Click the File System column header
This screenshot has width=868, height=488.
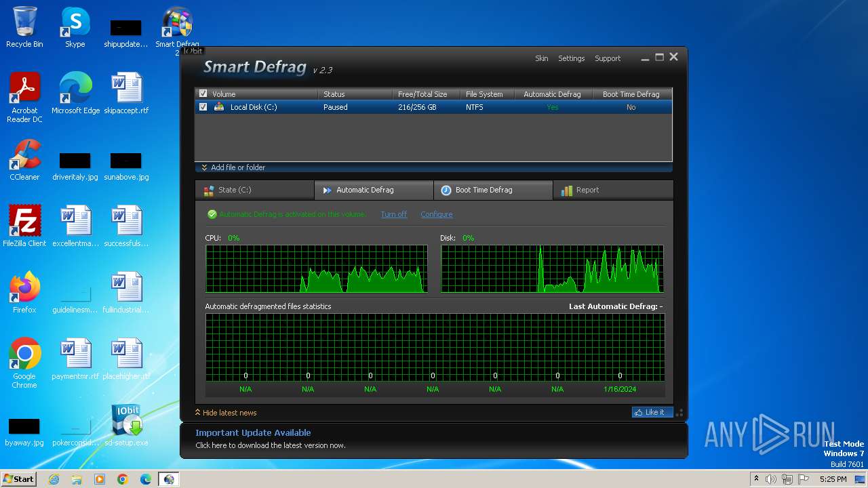[487, 94]
